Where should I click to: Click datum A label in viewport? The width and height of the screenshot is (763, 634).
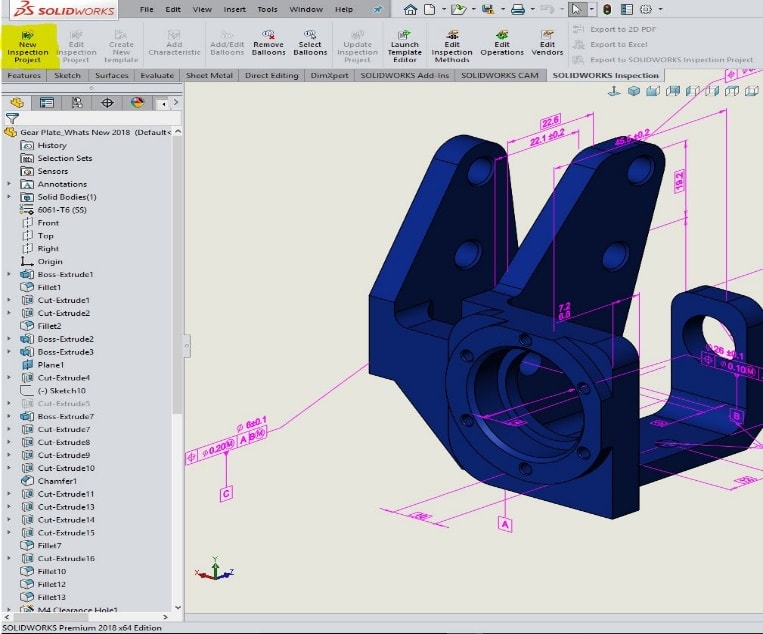[x=505, y=525]
